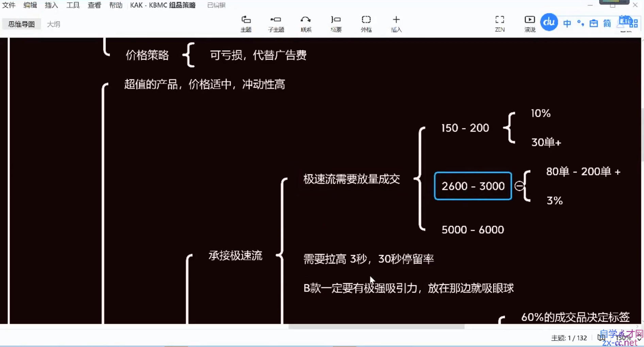Open the 插入 menu in the menu bar
Viewport: 644px width, 347px height.
pyautogui.click(x=51, y=5)
